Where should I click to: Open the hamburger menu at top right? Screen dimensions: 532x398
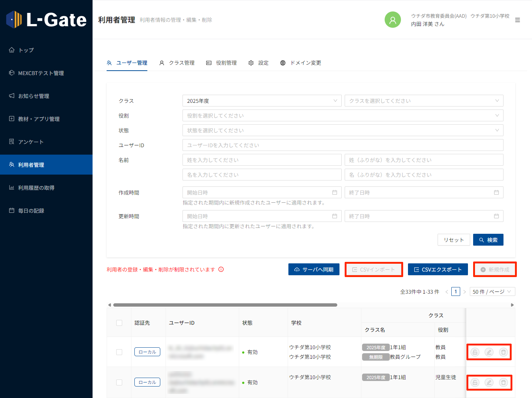517,20
